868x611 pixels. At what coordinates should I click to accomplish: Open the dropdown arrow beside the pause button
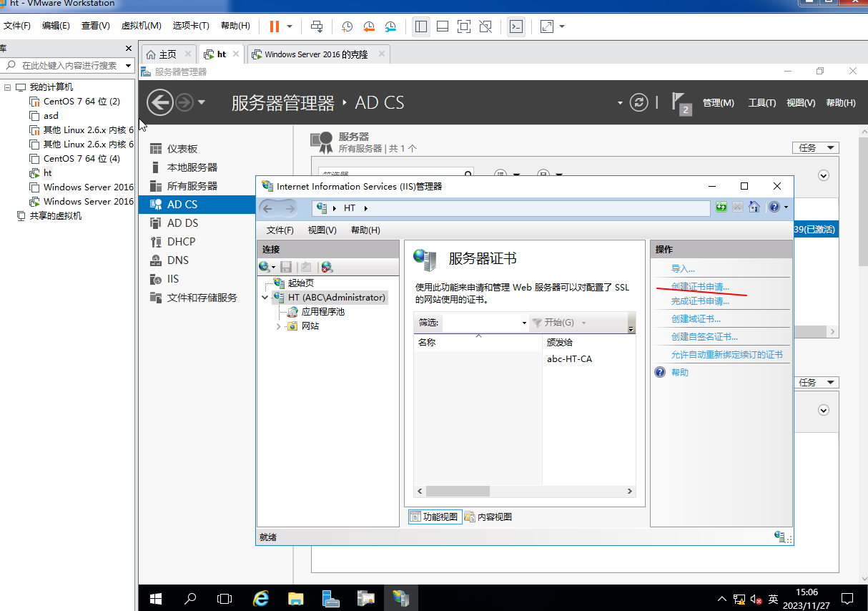(x=290, y=26)
